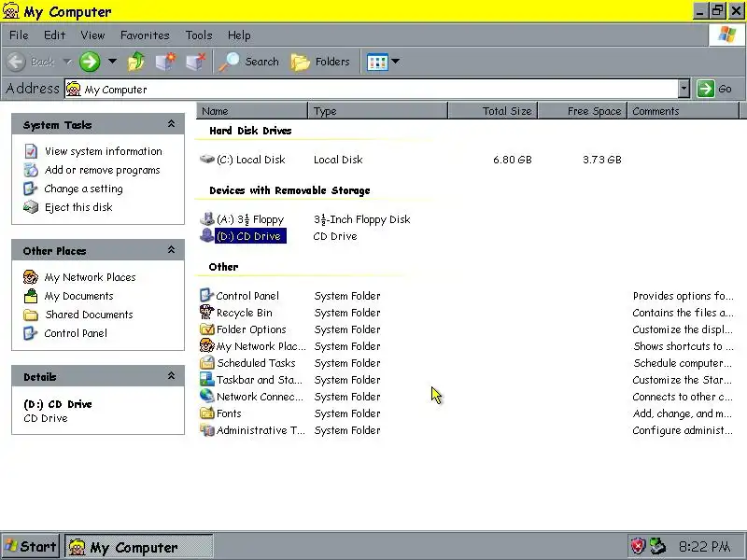Open Shared Documents in Other Places
This screenshot has width=747, height=560.
tap(89, 315)
